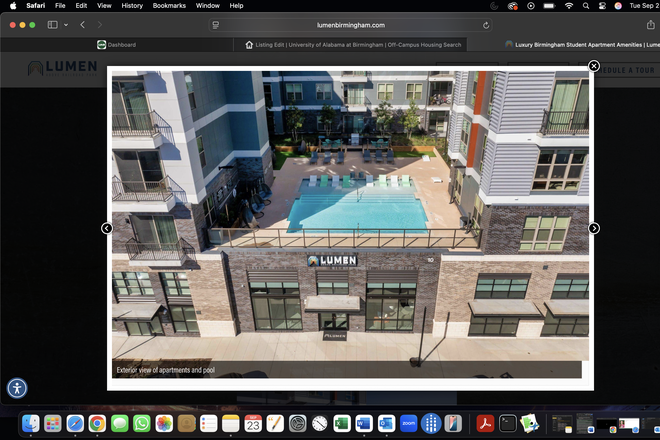Switch to the Dashboard tab
Image resolution: width=660 pixels, height=440 pixels.
click(117, 45)
